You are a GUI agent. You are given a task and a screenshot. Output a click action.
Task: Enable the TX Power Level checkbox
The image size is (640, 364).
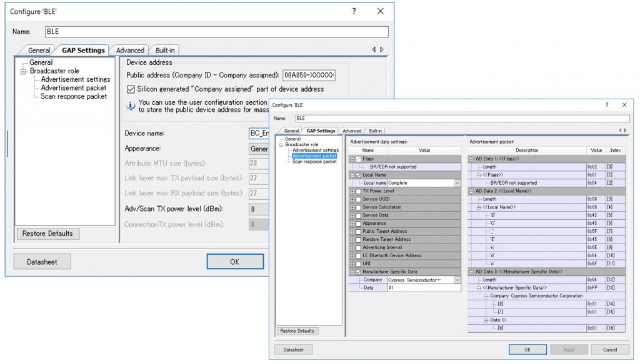358,191
